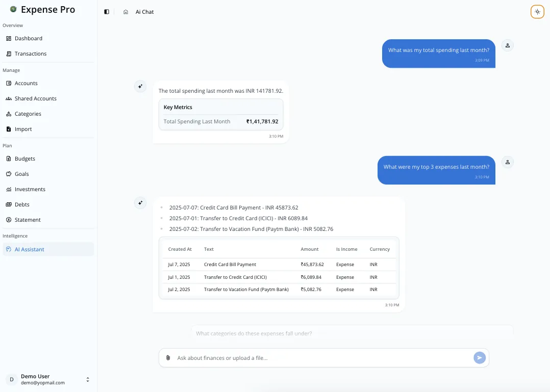The height and width of the screenshot is (392, 550).
Task: Click the Shared Accounts people icon
Action: click(9, 98)
